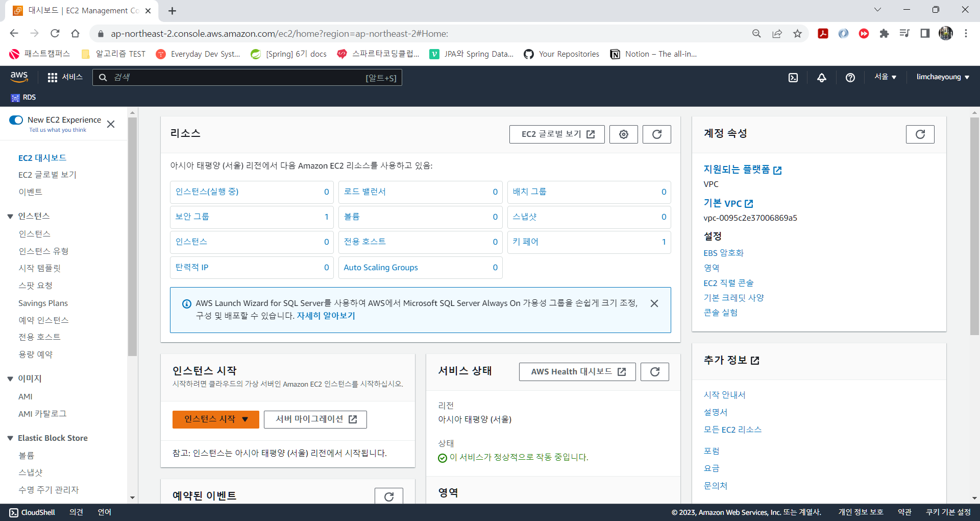Open Savings Plans in the sidebar
This screenshot has width=980, height=521.
[43, 303]
